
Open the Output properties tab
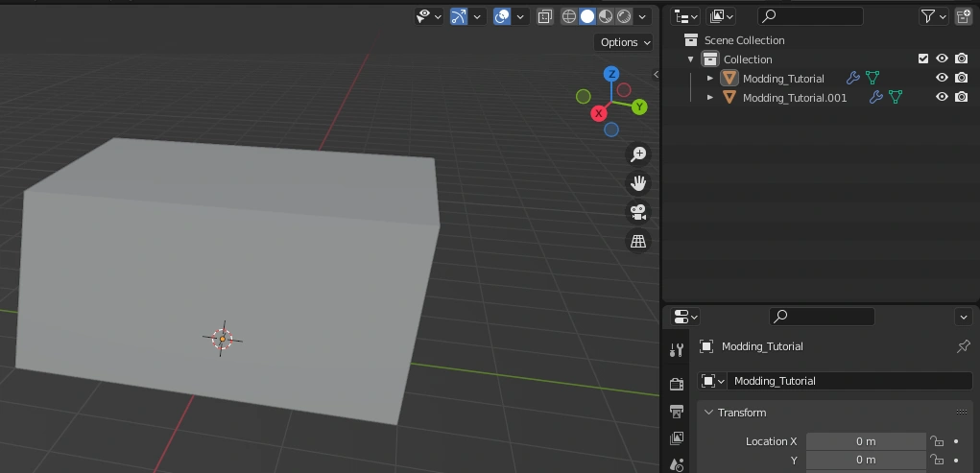[x=677, y=411]
